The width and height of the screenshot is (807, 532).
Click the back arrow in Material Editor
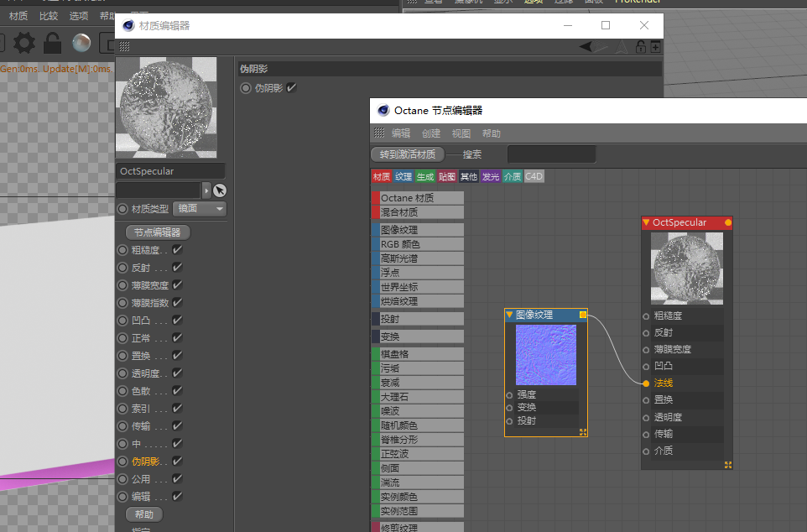(586, 47)
